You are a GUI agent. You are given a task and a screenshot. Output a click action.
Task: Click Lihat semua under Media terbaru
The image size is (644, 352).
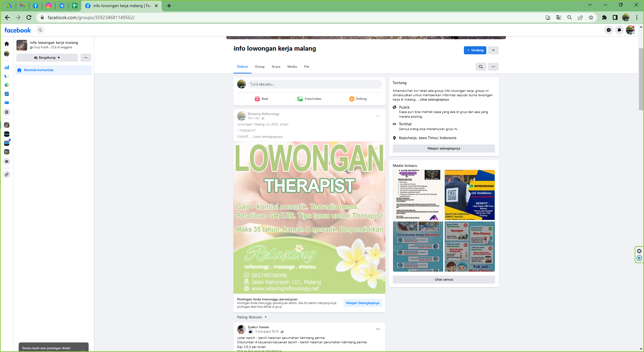click(x=444, y=280)
